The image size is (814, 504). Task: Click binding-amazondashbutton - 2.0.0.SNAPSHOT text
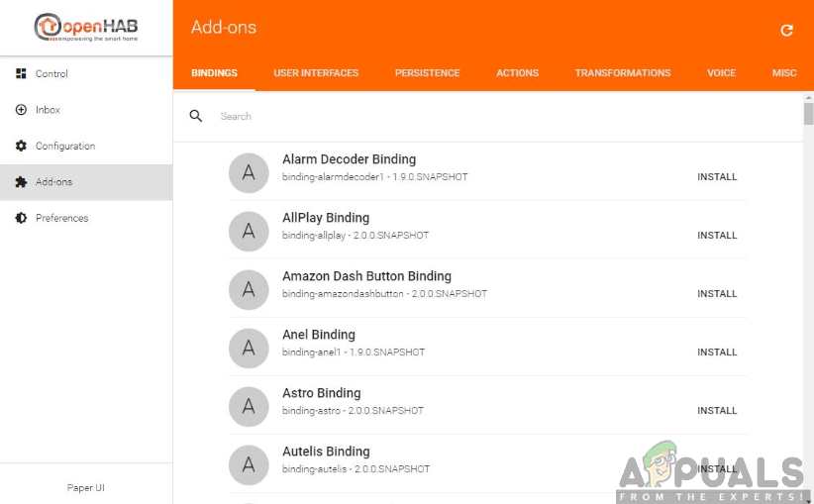[x=384, y=294]
